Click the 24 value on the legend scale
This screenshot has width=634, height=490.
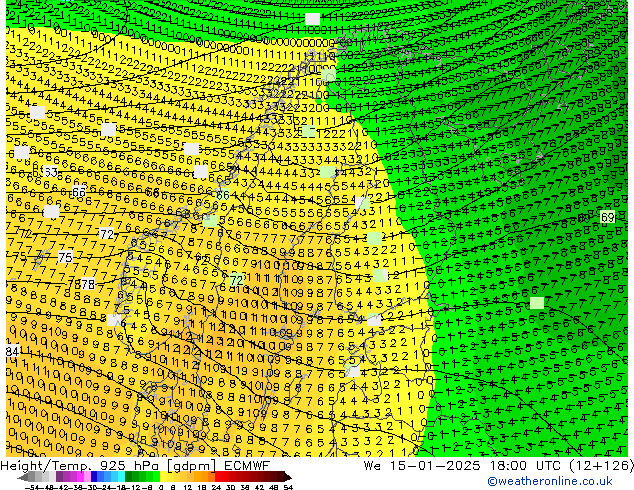coord(216,487)
